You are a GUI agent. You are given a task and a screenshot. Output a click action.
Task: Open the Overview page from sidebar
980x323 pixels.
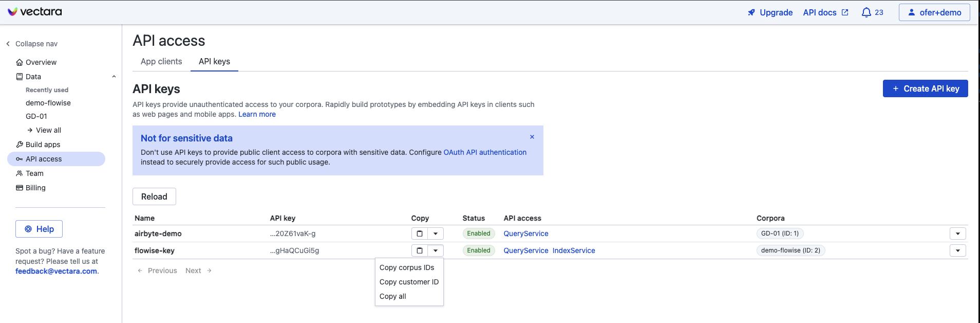point(41,62)
